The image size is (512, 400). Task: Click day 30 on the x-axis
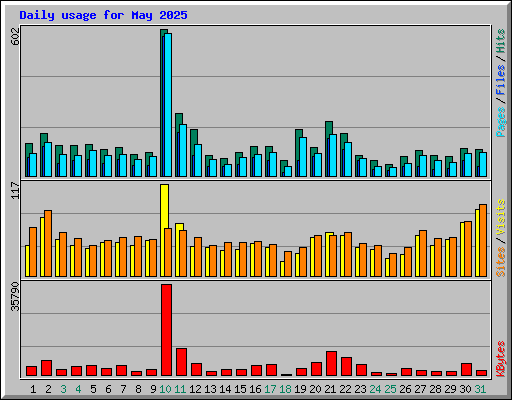click(x=465, y=389)
